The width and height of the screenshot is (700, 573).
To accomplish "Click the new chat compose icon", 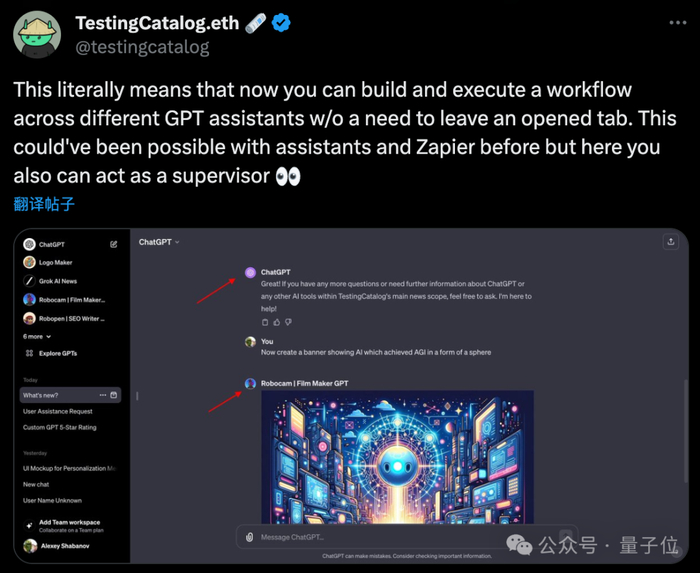I will [114, 244].
